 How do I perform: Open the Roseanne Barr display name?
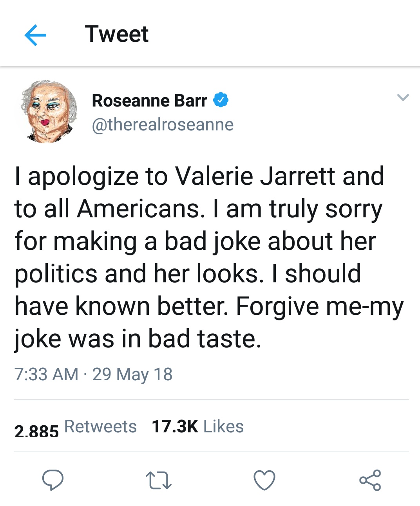tap(149, 101)
